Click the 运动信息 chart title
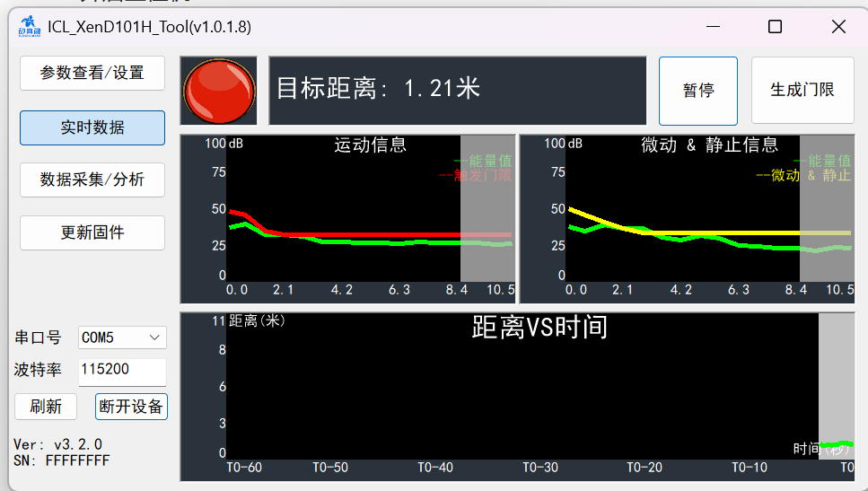 pos(370,145)
